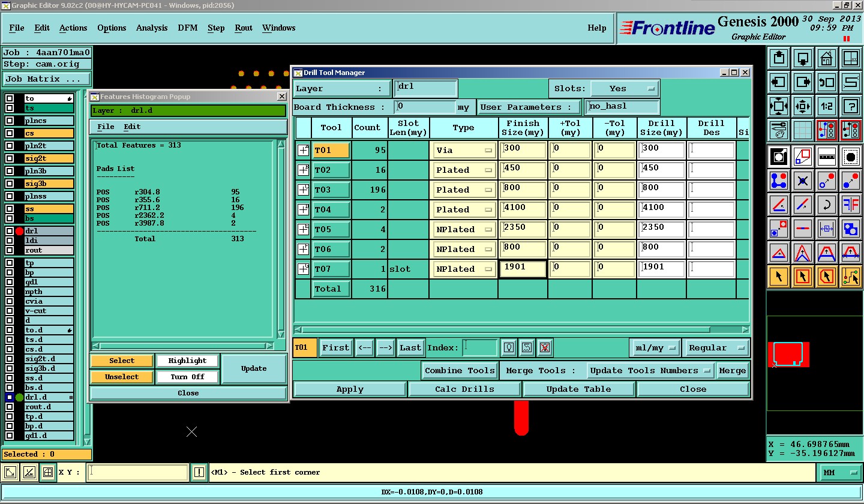Toggle the checkbox for layer cvia

click(x=10, y=301)
